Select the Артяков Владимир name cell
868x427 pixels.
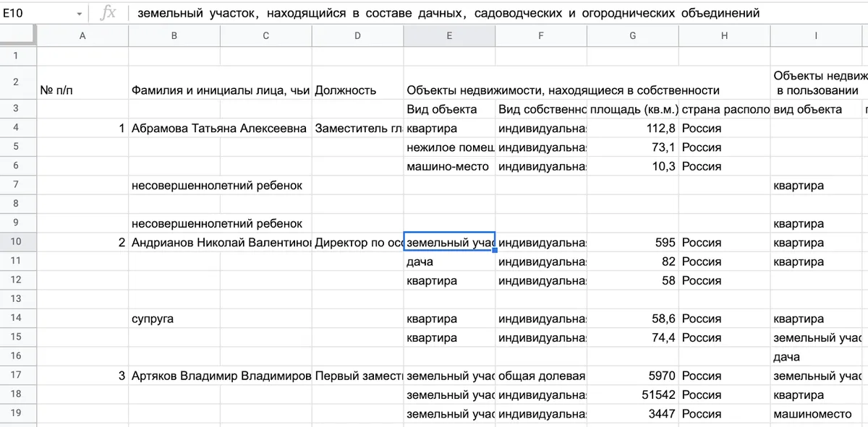(220, 376)
